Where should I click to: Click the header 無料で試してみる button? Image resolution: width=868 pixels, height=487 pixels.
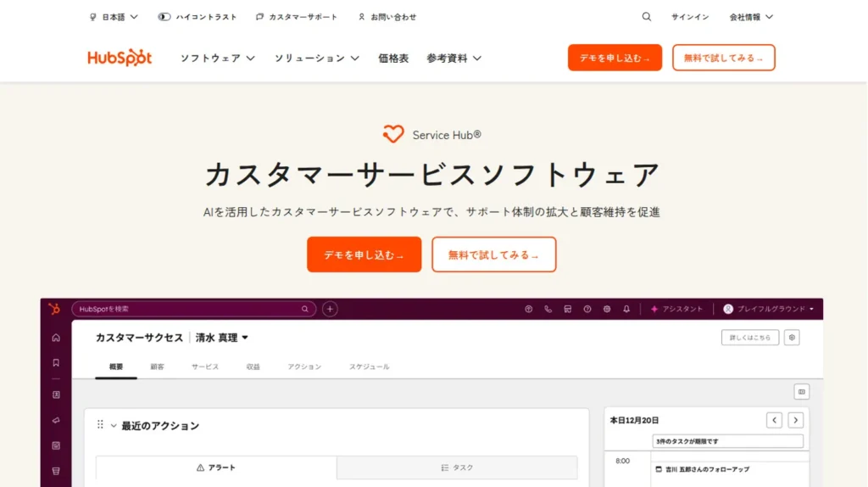(724, 58)
